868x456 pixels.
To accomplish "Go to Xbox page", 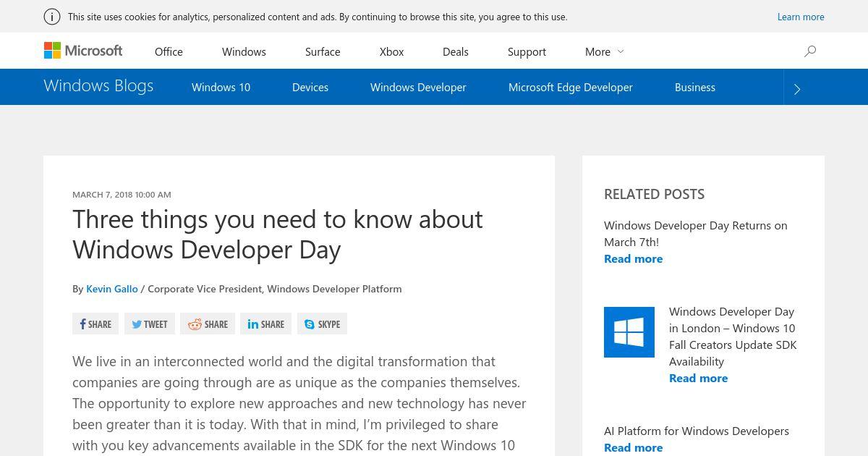I will coord(391,51).
